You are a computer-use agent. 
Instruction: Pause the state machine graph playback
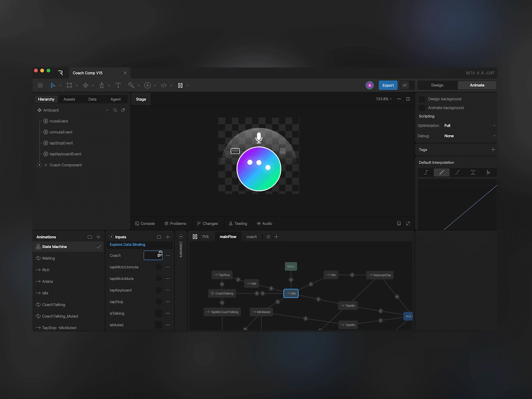(195, 237)
